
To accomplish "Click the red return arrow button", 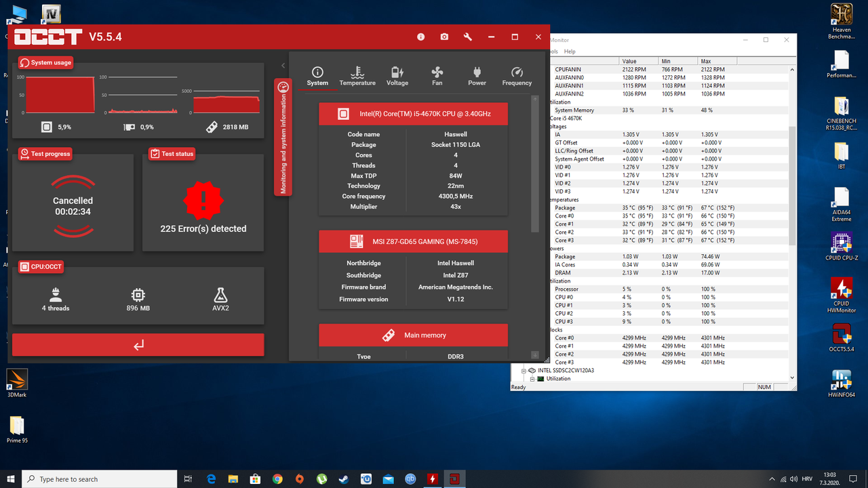I will pos(138,345).
